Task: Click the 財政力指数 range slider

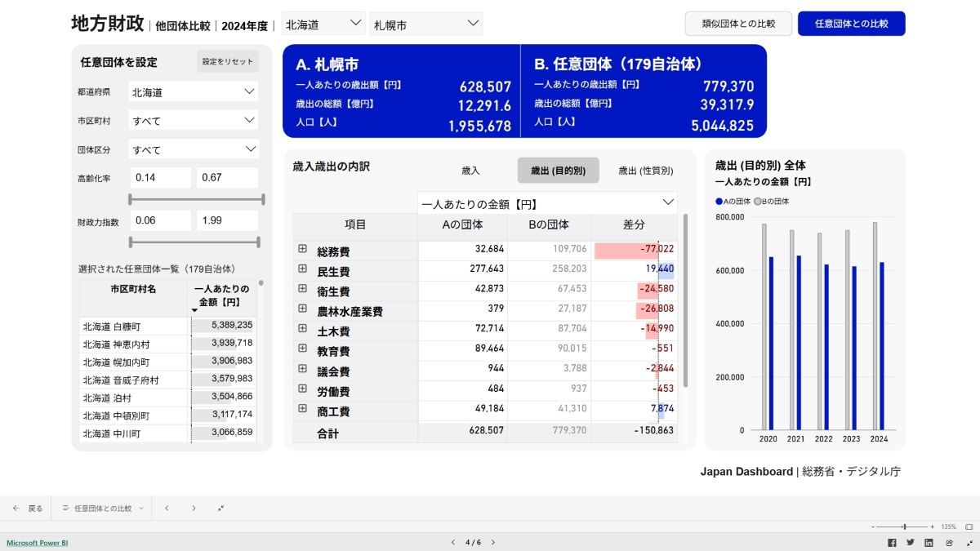Action: (194, 242)
